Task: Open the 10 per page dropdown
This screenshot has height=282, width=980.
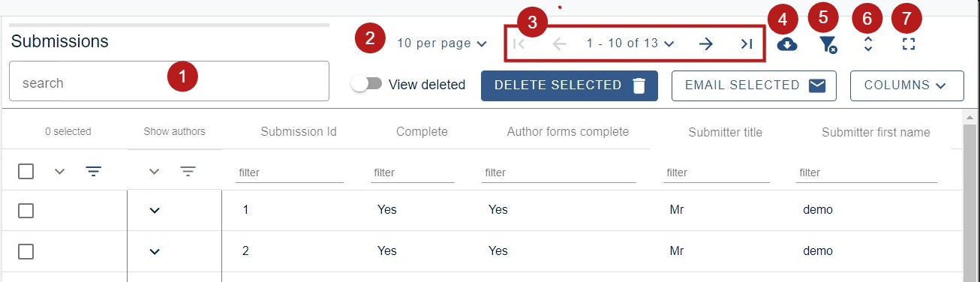Action: 443,43
